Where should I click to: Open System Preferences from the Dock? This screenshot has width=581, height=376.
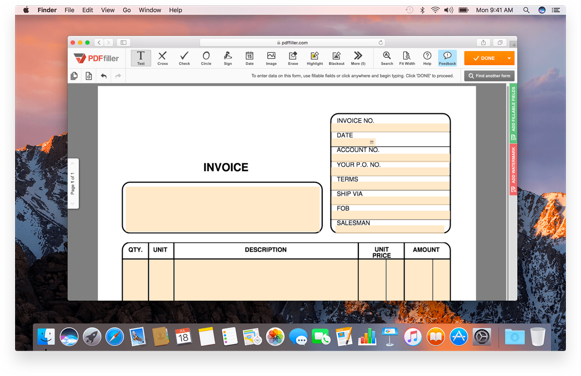pos(482,337)
